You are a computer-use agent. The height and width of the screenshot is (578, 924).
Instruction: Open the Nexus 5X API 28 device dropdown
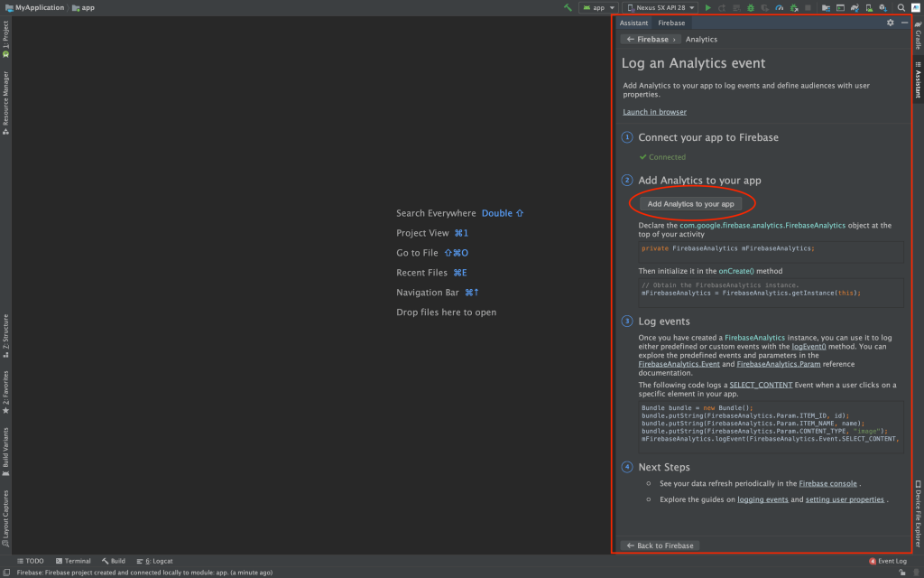point(660,7)
